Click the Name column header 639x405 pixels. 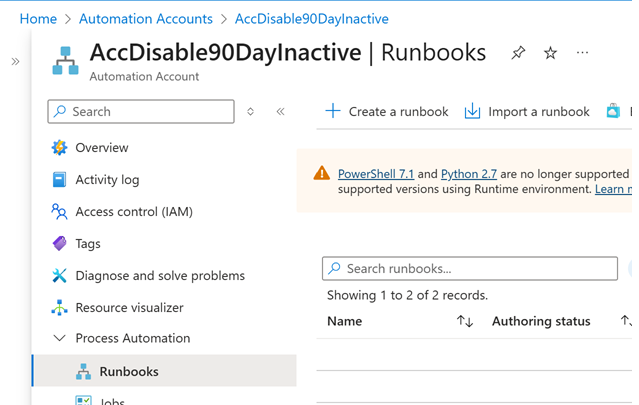(x=345, y=321)
